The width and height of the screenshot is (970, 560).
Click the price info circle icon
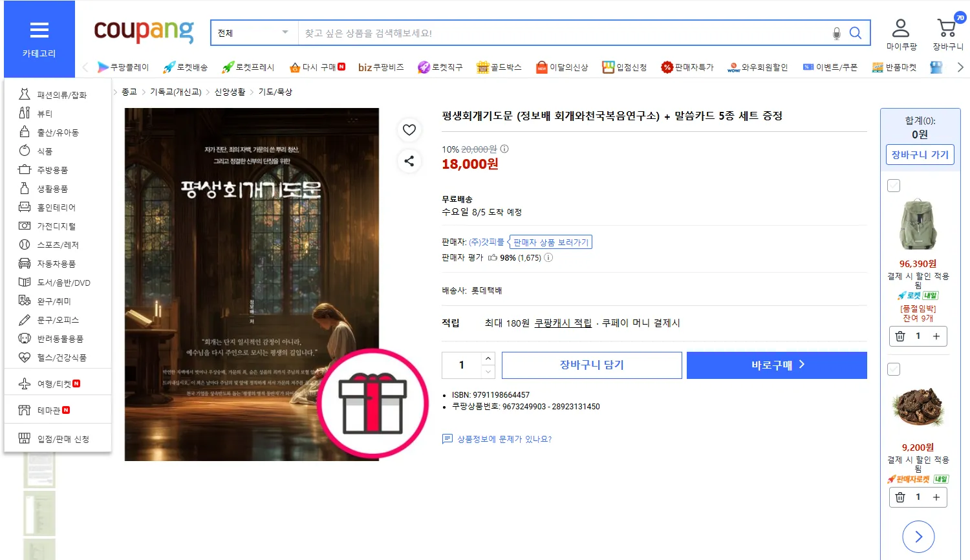click(504, 149)
